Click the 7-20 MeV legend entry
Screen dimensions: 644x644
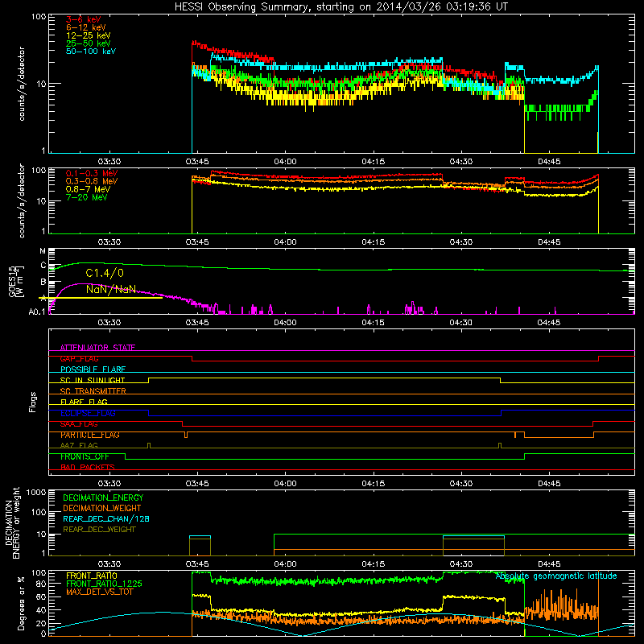click(86, 197)
